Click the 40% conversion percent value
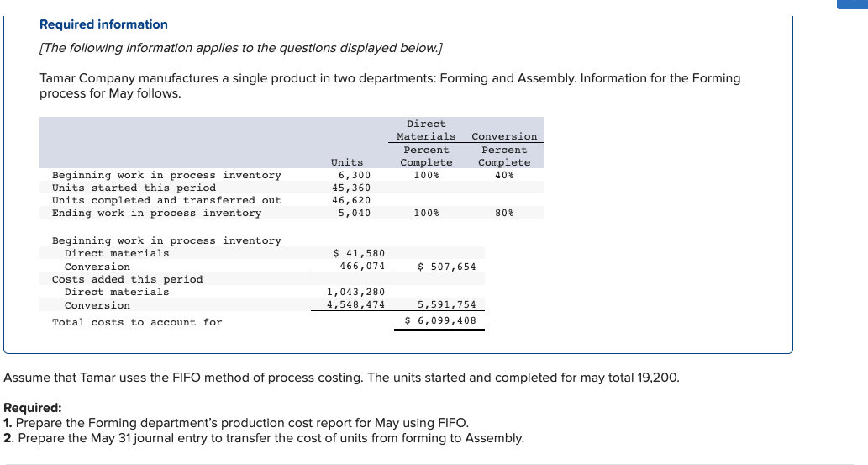Viewport: 868px width, 465px height. click(x=504, y=175)
